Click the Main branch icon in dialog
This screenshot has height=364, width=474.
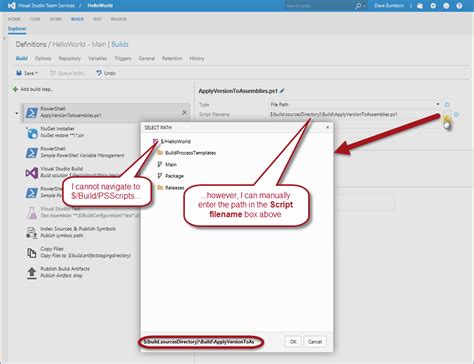point(160,164)
